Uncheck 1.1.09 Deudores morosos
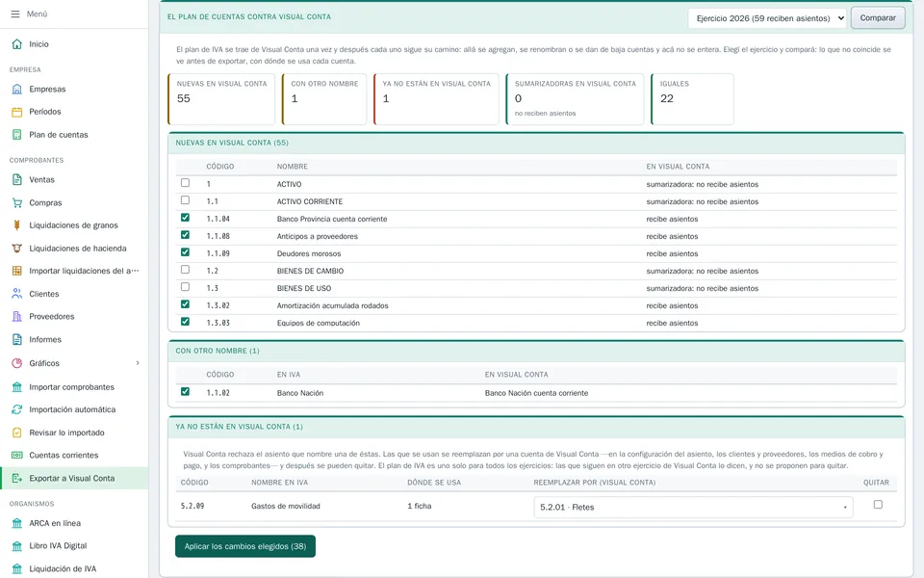The width and height of the screenshot is (924, 578). coord(185,252)
